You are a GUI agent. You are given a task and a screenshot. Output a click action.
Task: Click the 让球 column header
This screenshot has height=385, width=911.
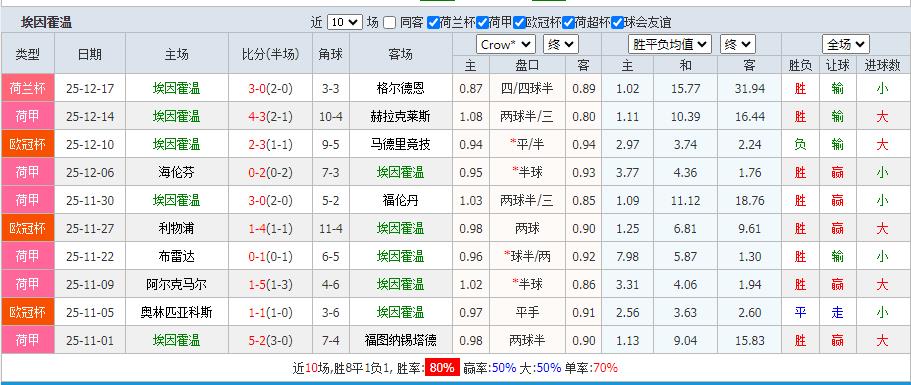[837, 66]
